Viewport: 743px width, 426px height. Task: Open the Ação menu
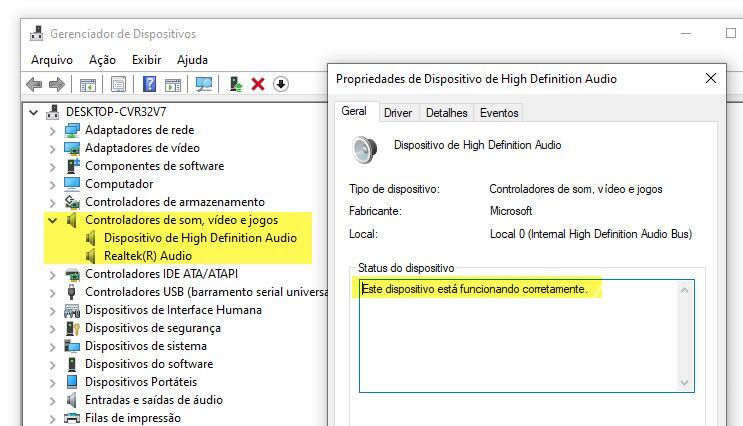[x=102, y=60]
